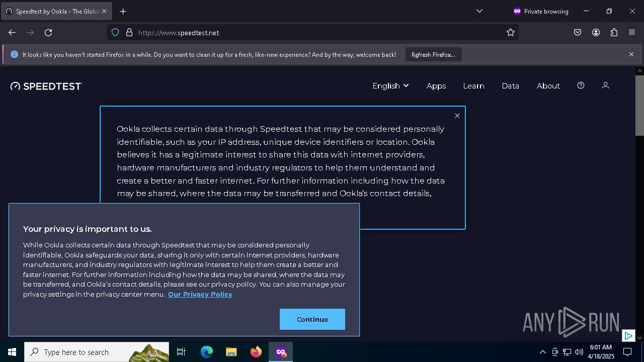The height and width of the screenshot is (362, 644).
Task: Open the Firefox application menu
Action: point(632,33)
